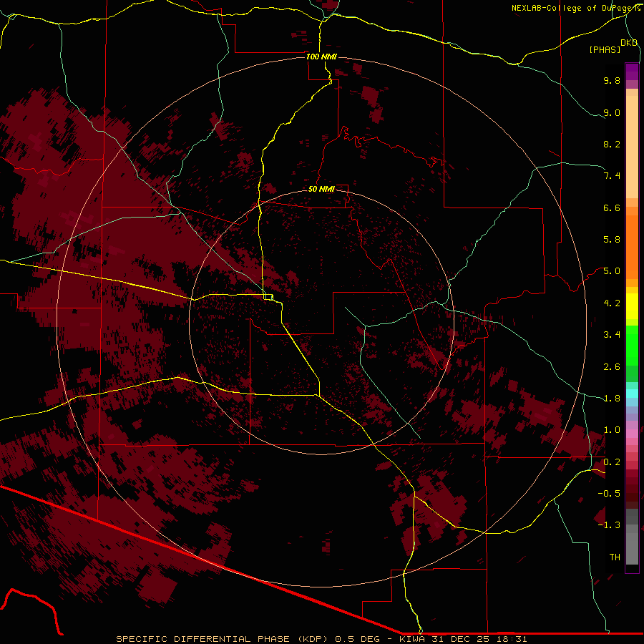Click the 7.4 value on color scale

pyautogui.click(x=612, y=176)
